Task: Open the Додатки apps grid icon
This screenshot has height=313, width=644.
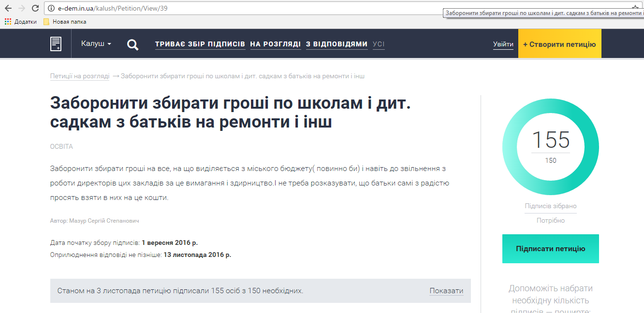Action: coord(8,22)
